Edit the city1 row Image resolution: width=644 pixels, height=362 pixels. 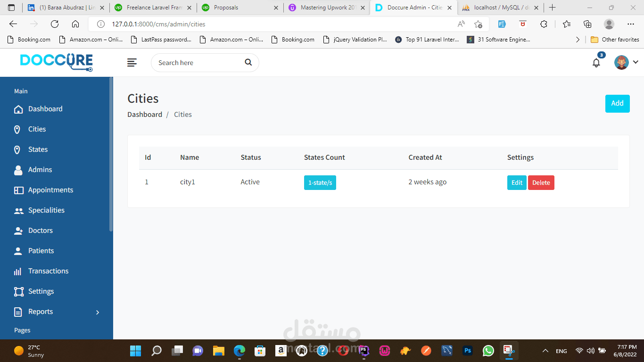click(517, 182)
